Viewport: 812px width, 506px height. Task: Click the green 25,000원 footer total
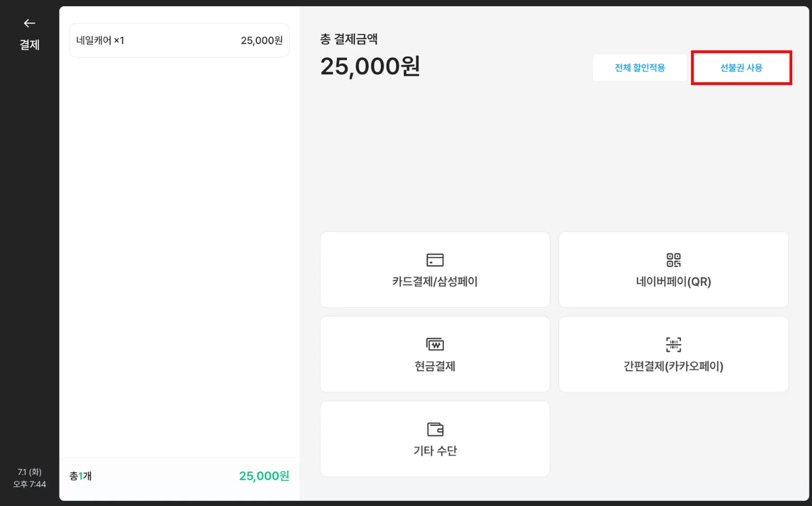[x=264, y=476]
